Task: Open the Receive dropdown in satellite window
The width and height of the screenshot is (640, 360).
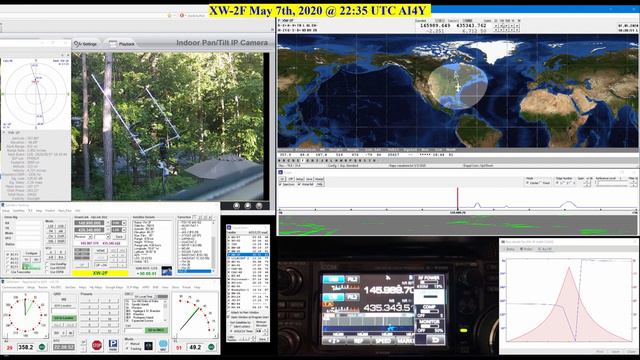Action: tap(83, 237)
